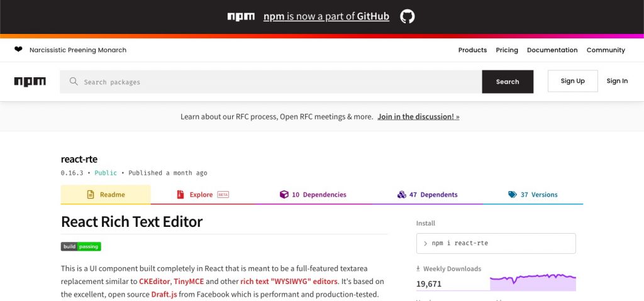
Task: Click the Dependents cubes icon
Action: click(x=402, y=195)
